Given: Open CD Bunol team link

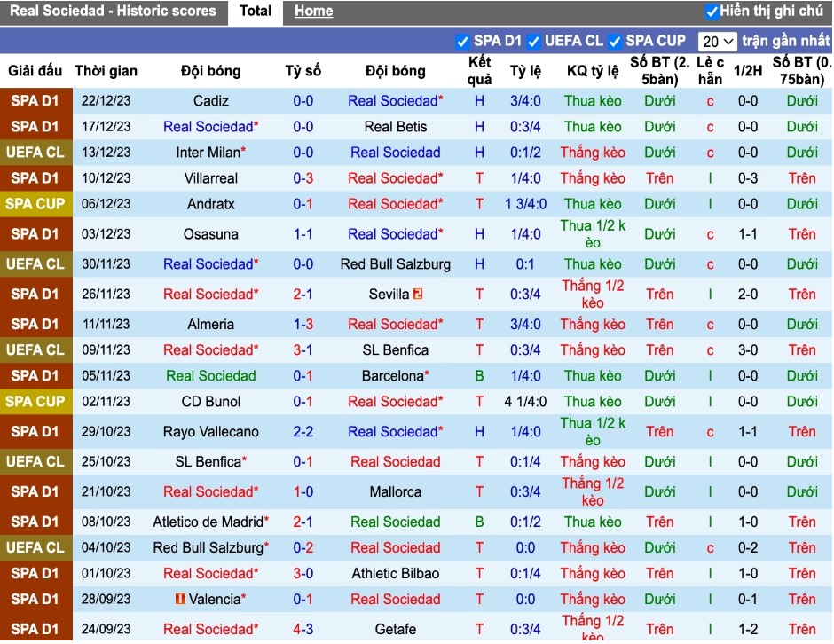Looking at the screenshot, I should pos(210,402).
